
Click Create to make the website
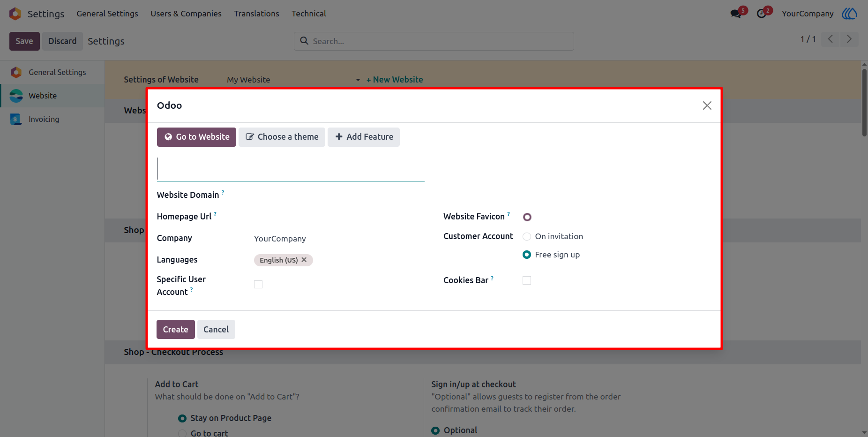click(x=176, y=330)
